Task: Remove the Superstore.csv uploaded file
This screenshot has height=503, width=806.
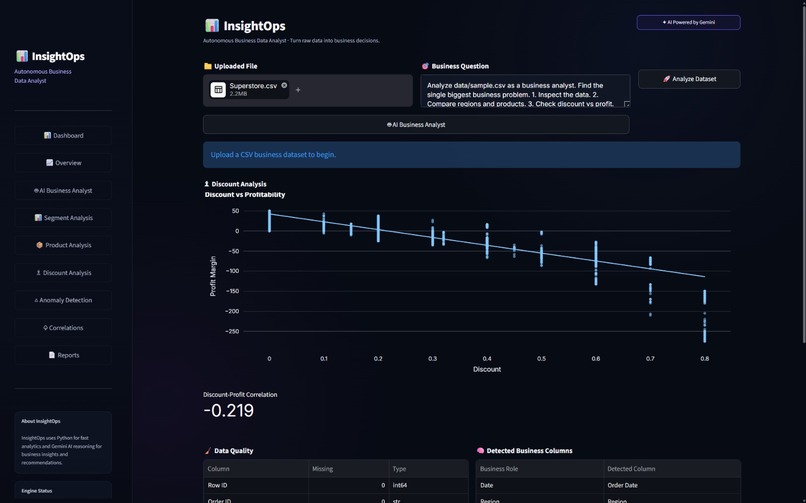Action: pyautogui.click(x=284, y=85)
